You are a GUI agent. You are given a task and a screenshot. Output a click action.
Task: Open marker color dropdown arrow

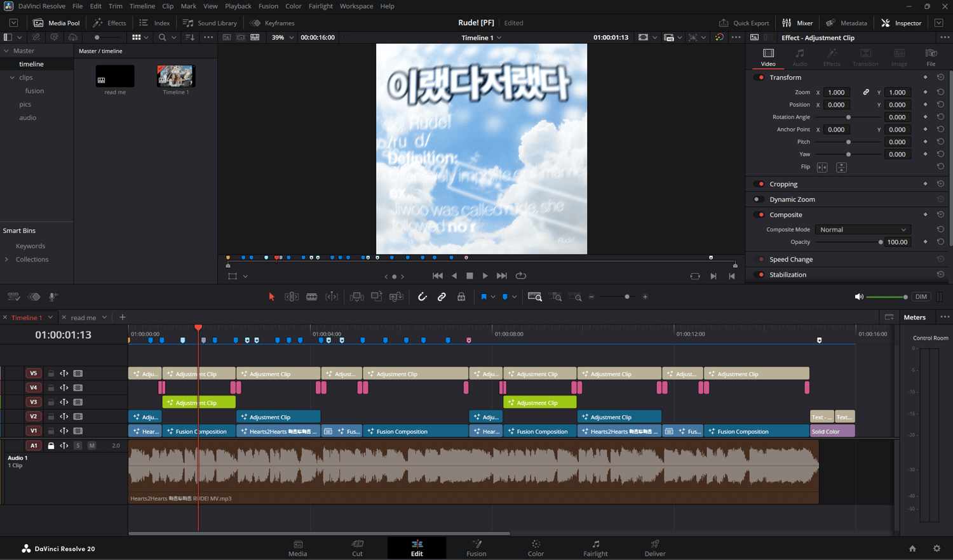coord(514,297)
